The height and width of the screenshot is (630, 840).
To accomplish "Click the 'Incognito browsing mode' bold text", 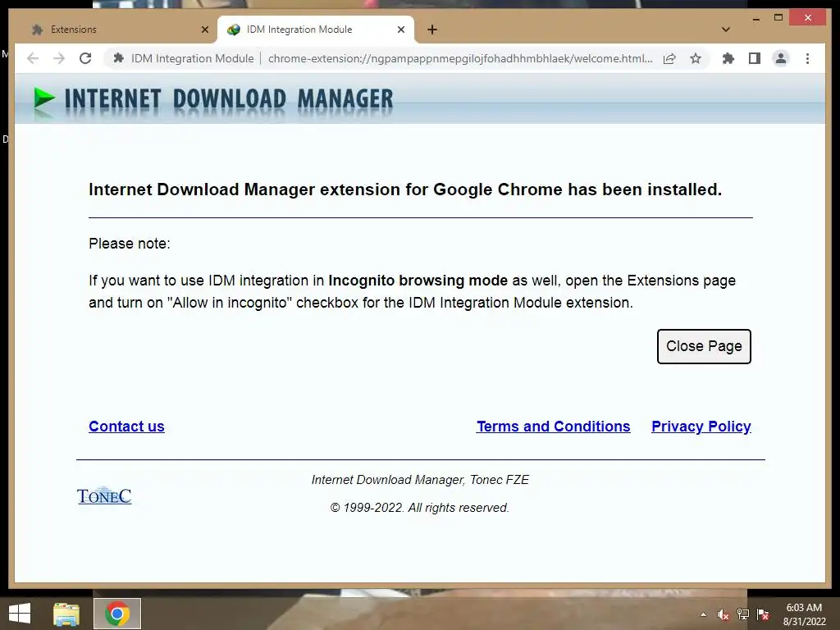I will pyautogui.click(x=418, y=281).
